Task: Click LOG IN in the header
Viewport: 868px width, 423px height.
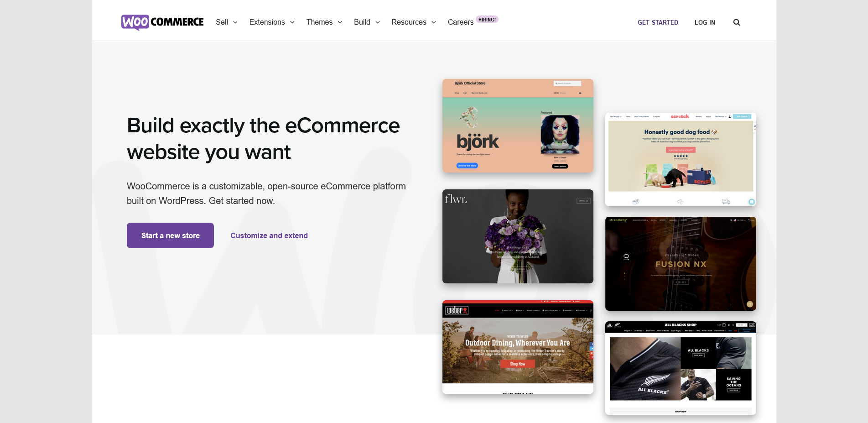Action: (x=704, y=22)
